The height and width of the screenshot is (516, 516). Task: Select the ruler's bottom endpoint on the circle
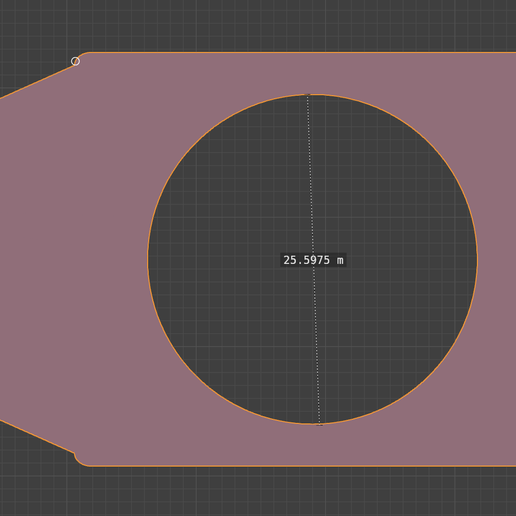tap(320, 425)
